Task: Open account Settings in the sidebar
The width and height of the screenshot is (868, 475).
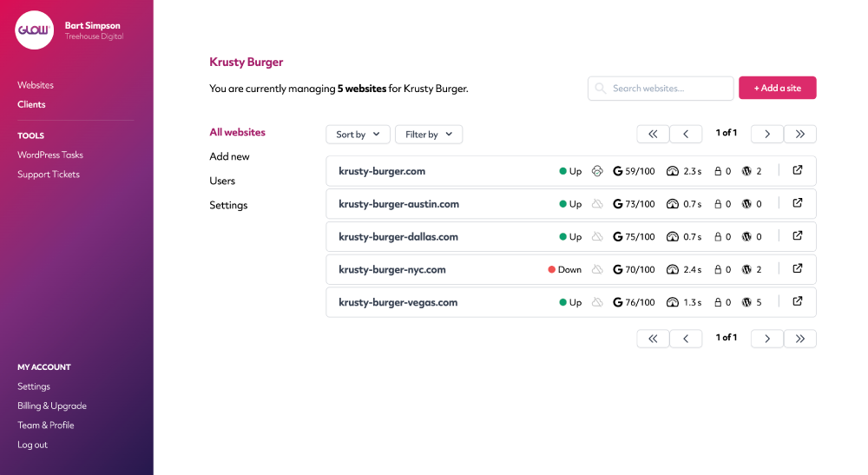Action: pyautogui.click(x=34, y=386)
